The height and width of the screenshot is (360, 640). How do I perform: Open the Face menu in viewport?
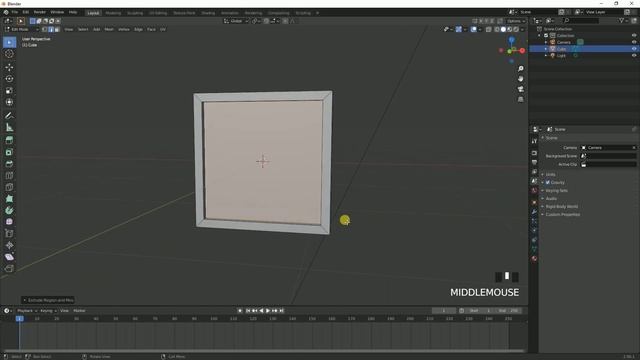point(151,29)
